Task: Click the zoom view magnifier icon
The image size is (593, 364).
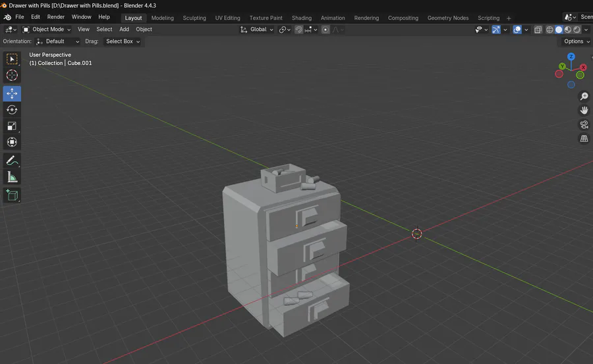Action: pos(584,96)
